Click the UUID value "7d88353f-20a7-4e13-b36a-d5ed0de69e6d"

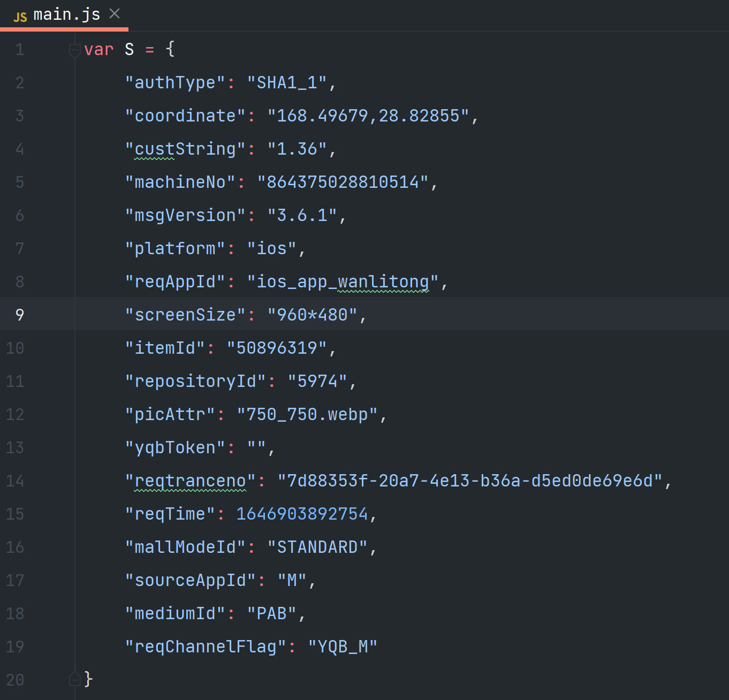point(470,481)
